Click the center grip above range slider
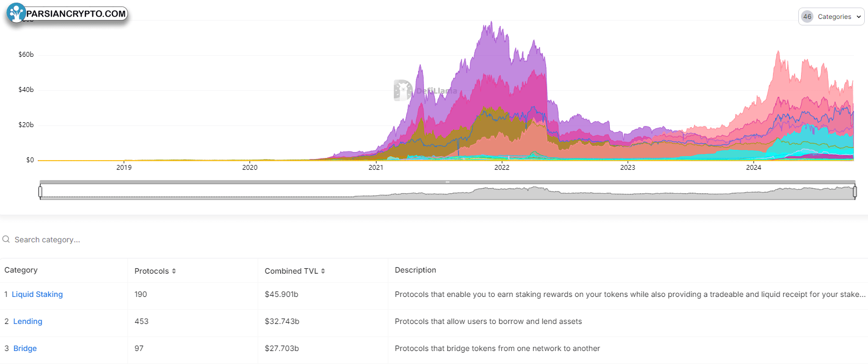Viewport: 868px width, 364px height. point(447,182)
